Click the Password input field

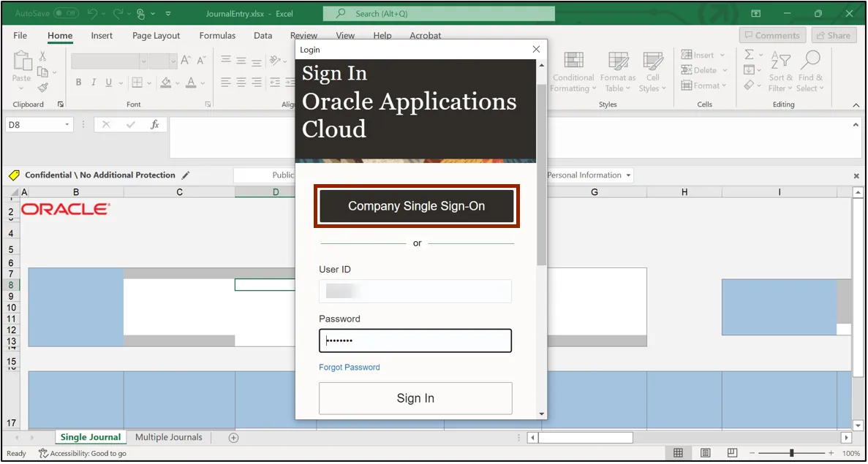415,341
